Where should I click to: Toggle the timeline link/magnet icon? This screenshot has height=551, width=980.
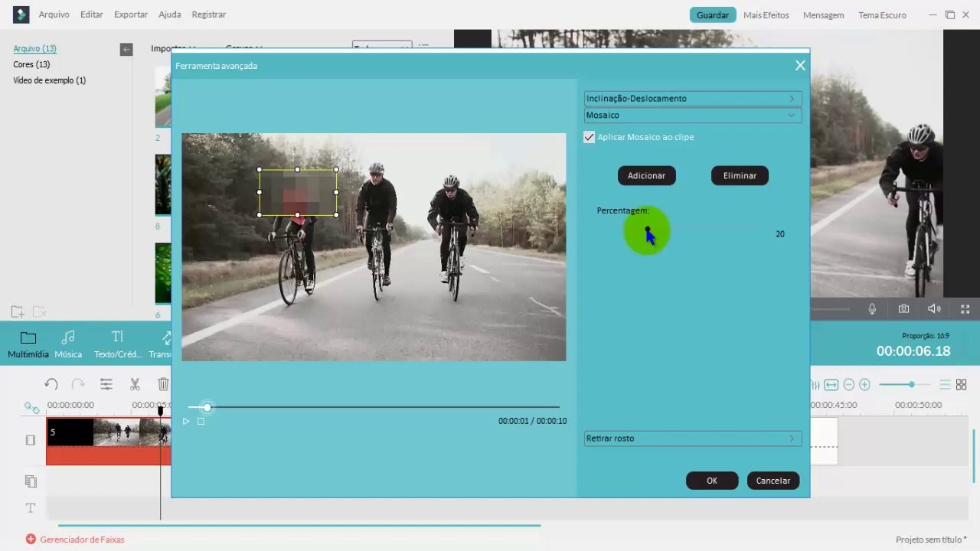[x=31, y=408]
